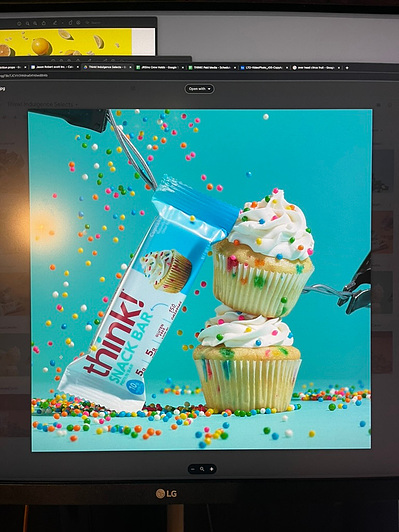The image size is (399, 532).
Task: Bring the lemon image window forward
Action: tap(77, 42)
